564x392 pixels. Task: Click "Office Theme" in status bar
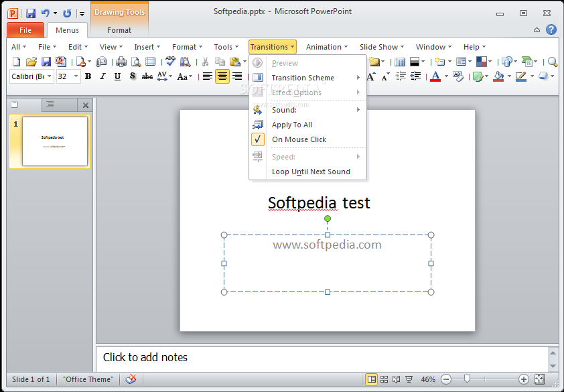click(88, 379)
